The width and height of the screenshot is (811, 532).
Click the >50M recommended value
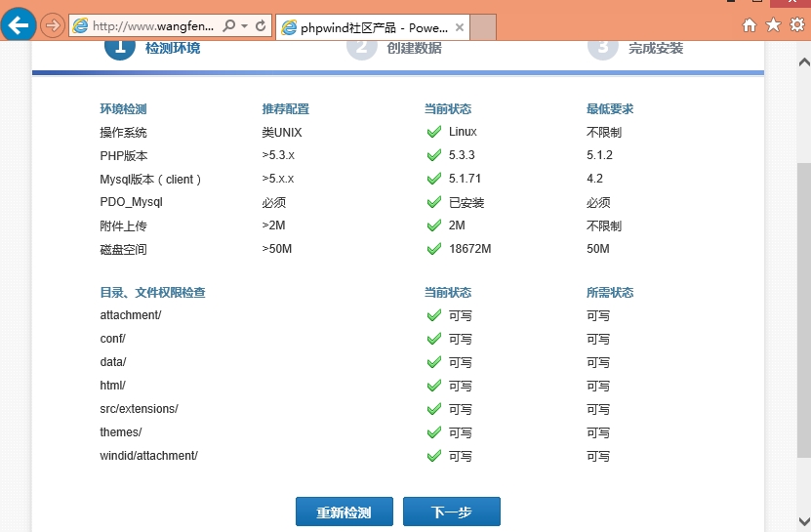(x=277, y=248)
